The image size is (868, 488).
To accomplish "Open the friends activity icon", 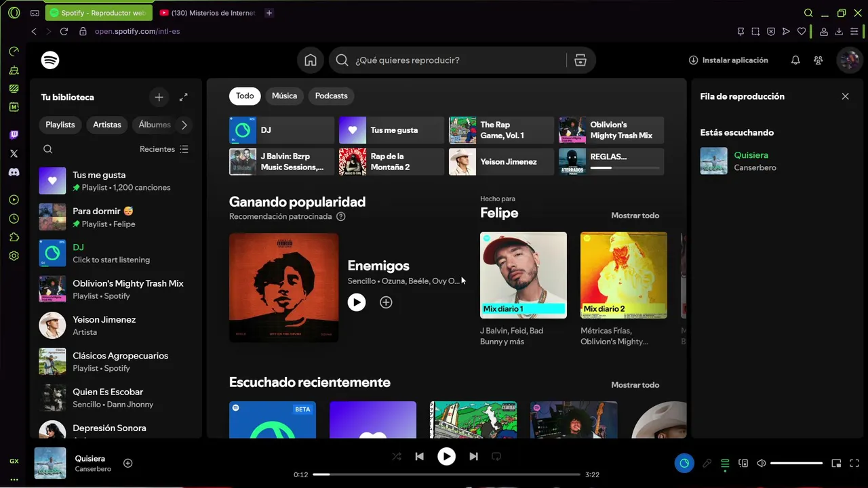I will (818, 60).
